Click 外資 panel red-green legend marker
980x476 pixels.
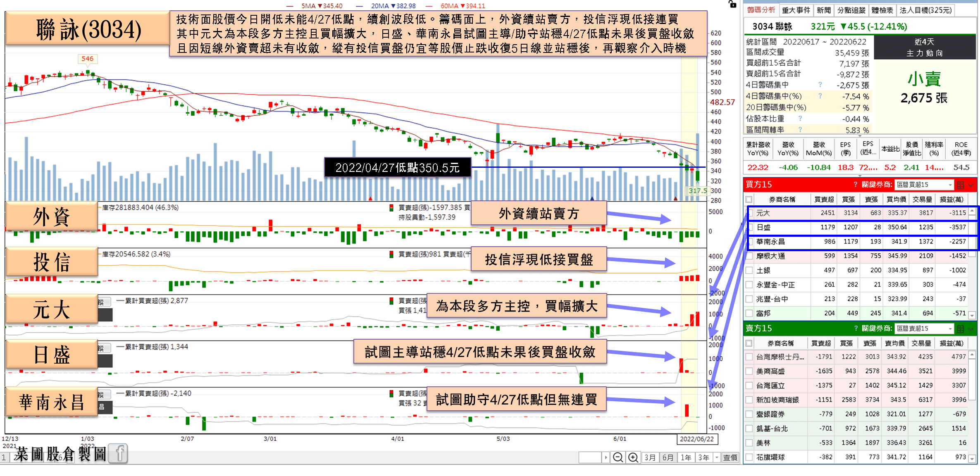click(391, 207)
